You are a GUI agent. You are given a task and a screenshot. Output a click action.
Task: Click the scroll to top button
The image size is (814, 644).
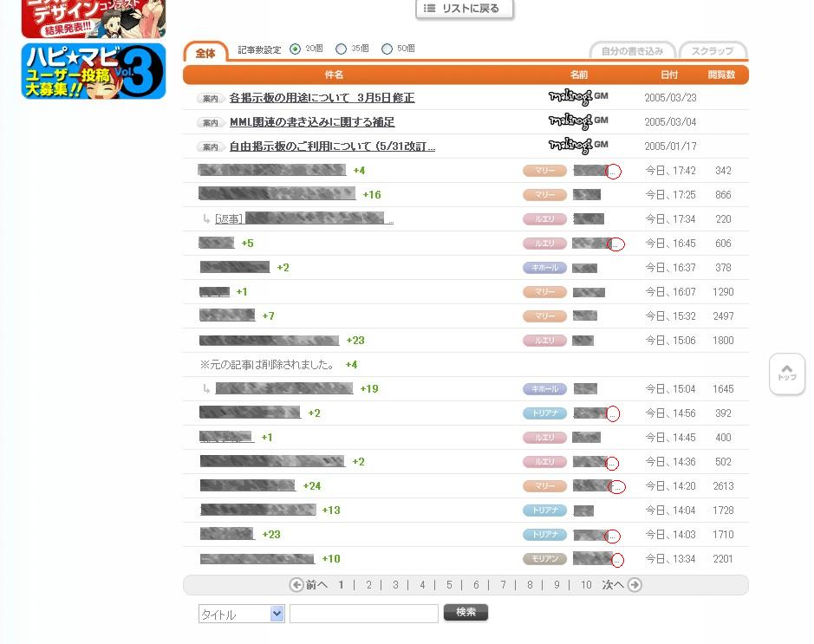(x=787, y=374)
